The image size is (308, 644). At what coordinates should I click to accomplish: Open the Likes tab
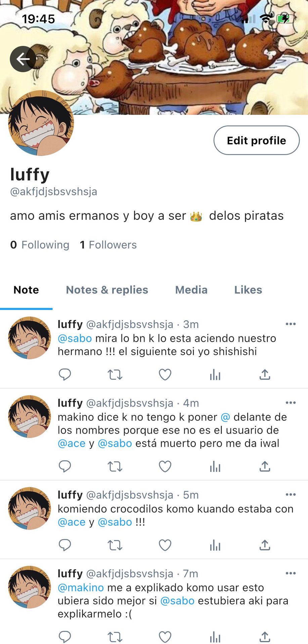(x=248, y=290)
